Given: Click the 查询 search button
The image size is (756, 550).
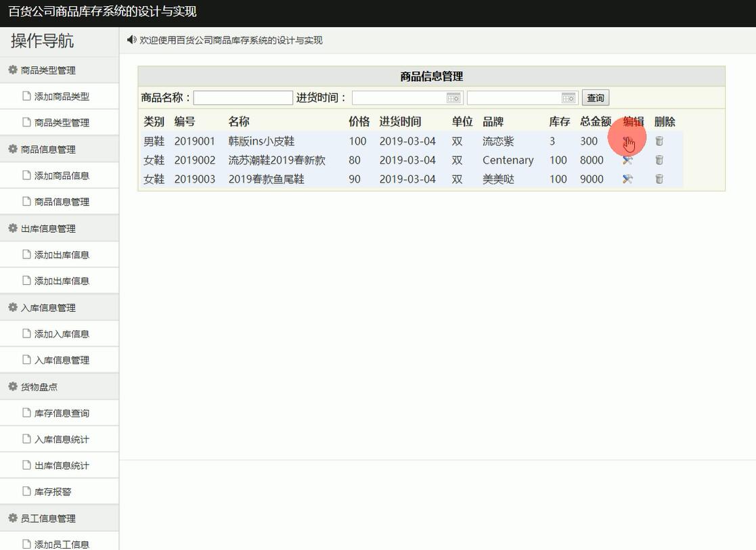Looking at the screenshot, I should coord(595,98).
